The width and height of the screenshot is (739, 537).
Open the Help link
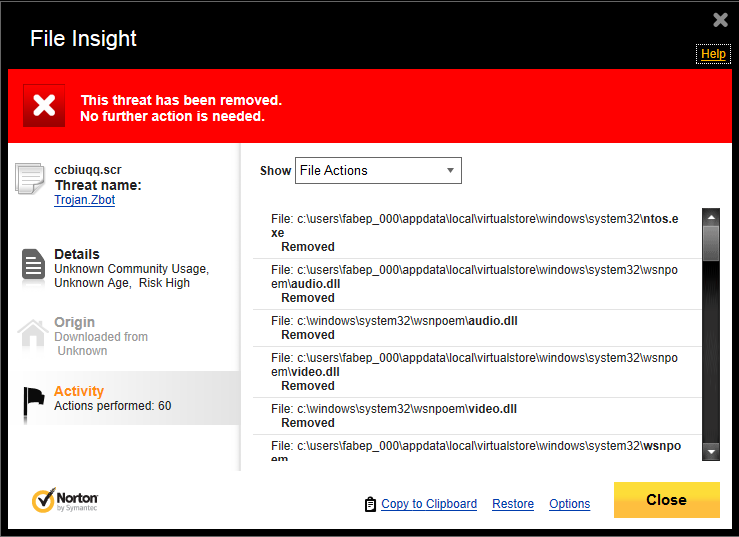point(713,54)
